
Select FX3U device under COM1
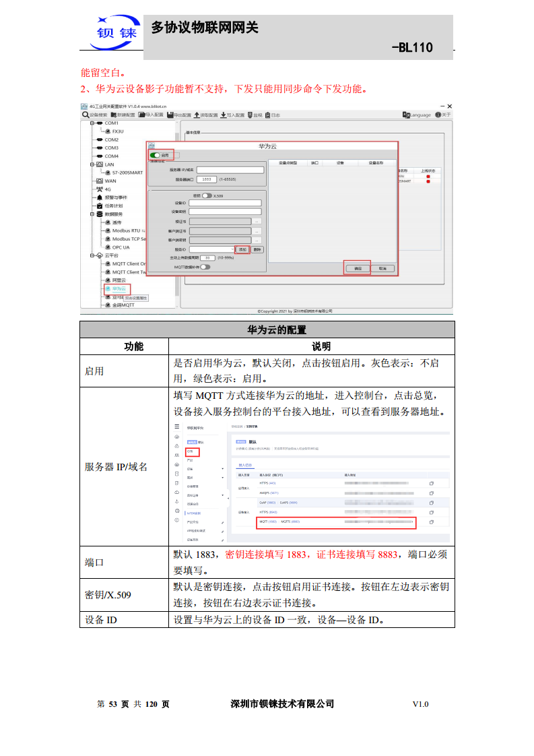tap(118, 131)
